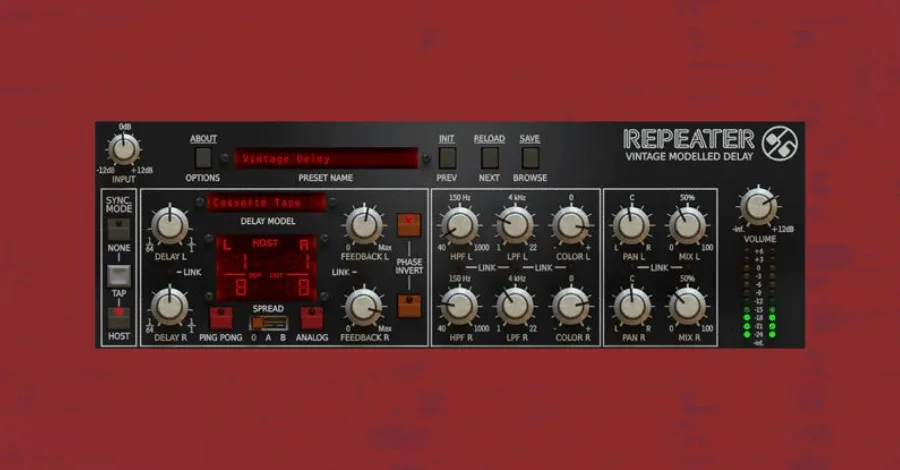Set sync mode with the NONE button
900x470 pixels.
click(119, 230)
